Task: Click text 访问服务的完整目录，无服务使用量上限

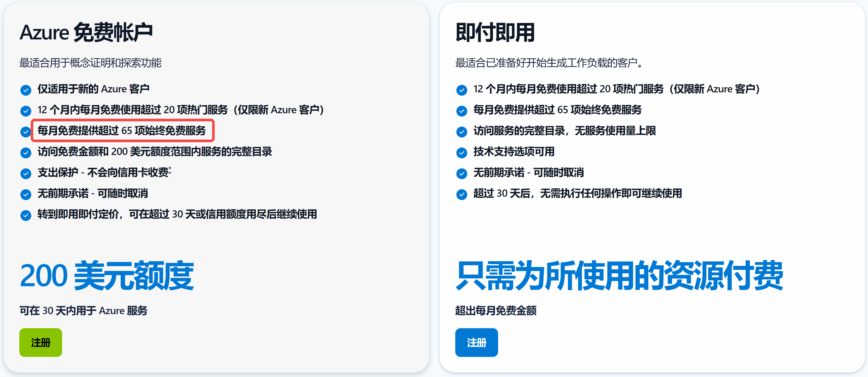Action: point(564,131)
